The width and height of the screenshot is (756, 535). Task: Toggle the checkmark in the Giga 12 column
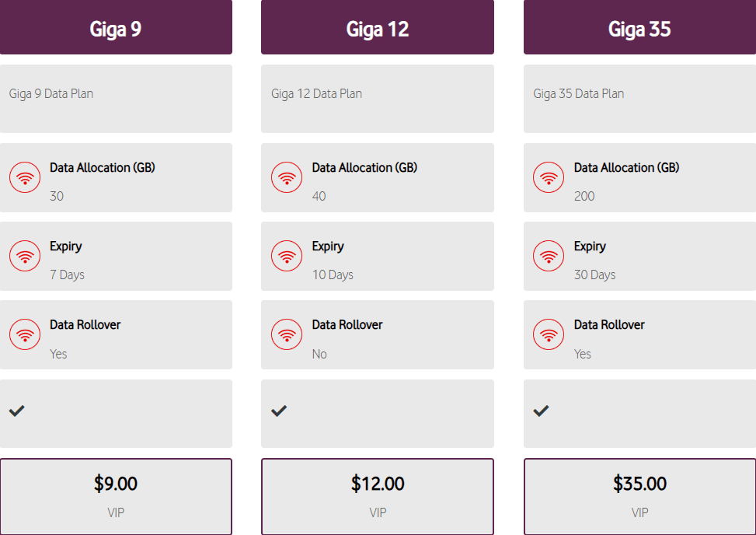279,412
